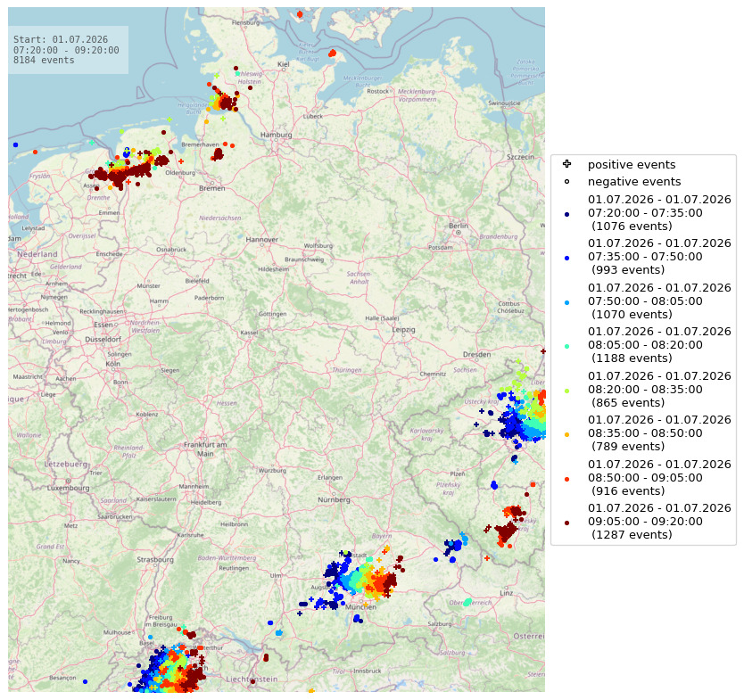The height and width of the screenshot is (700, 744).
Task: Click the Innsbruck city label on map
Action: click(x=368, y=671)
